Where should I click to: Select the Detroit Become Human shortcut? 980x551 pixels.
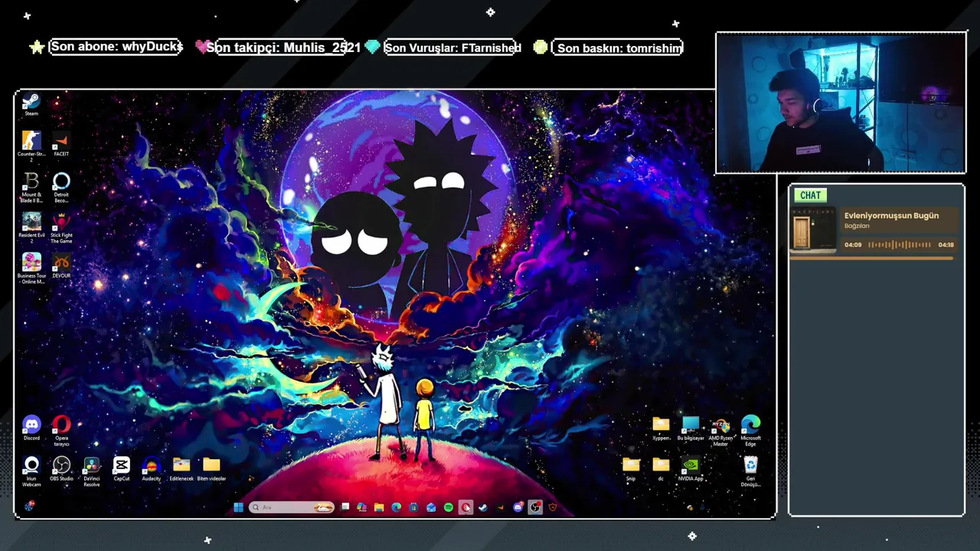point(61,187)
